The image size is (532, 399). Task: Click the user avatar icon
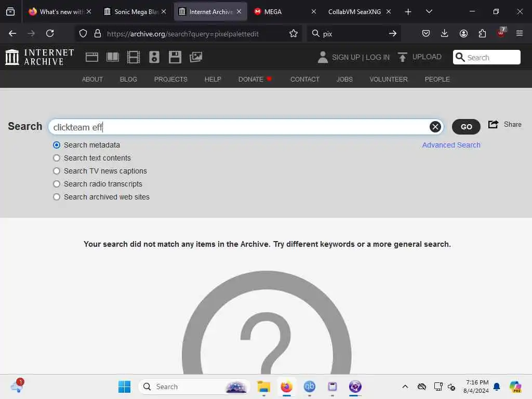coord(323,57)
